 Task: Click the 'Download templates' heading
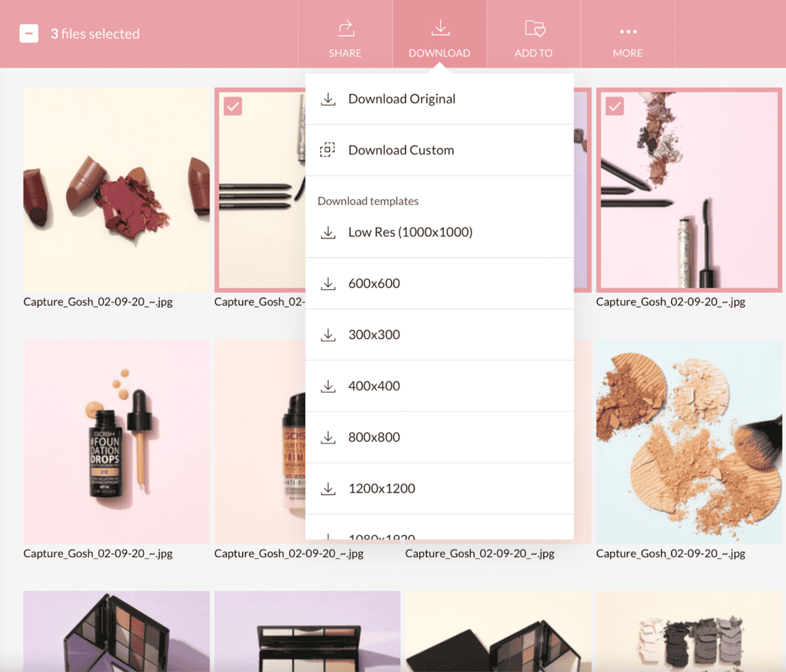coord(368,201)
